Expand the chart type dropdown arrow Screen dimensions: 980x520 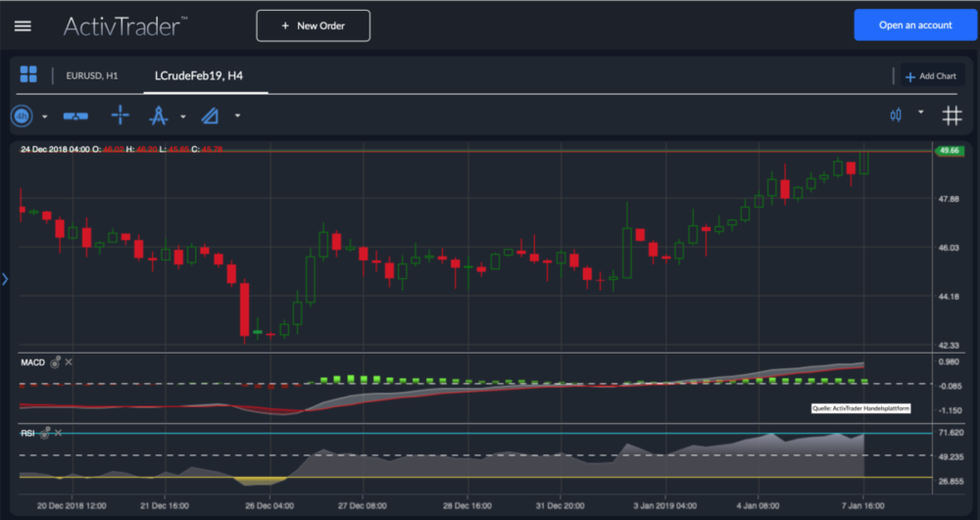tap(920, 113)
